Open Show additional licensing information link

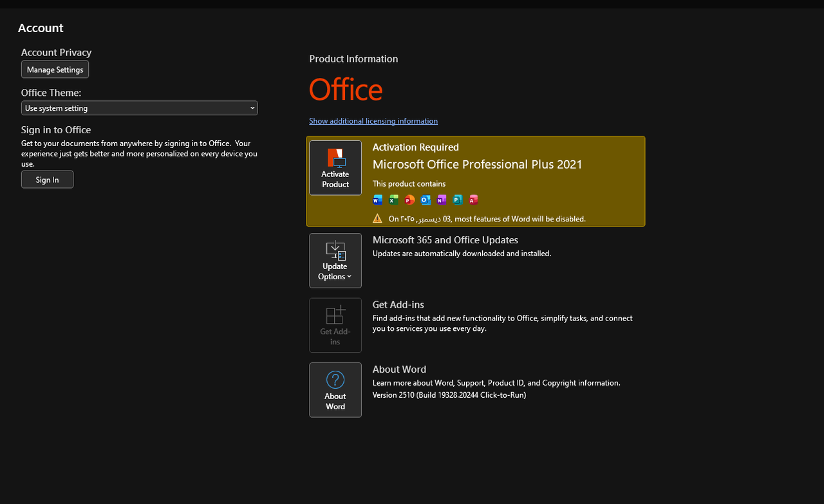coord(373,121)
